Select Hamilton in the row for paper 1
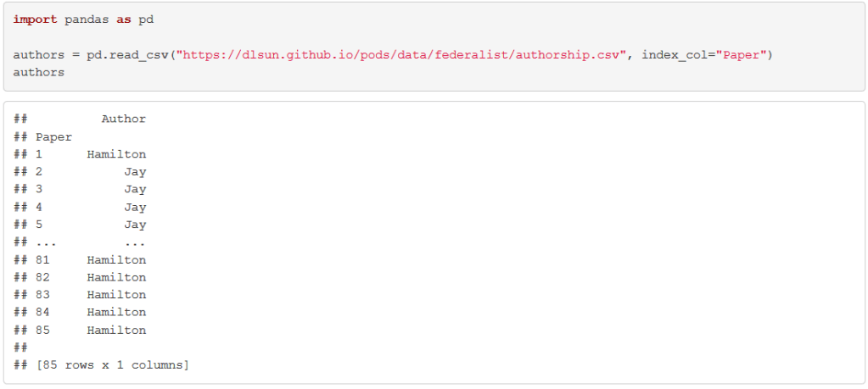The width and height of the screenshot is (868, 389). (x=116, y=155)
